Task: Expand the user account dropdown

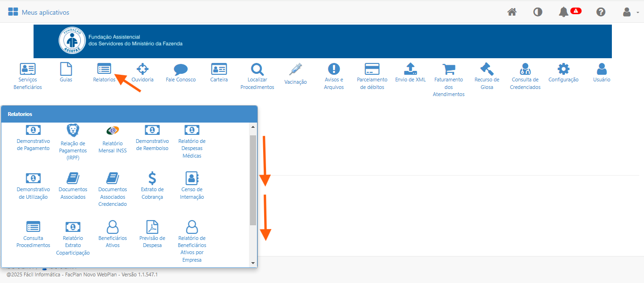Action: point(631,12)
